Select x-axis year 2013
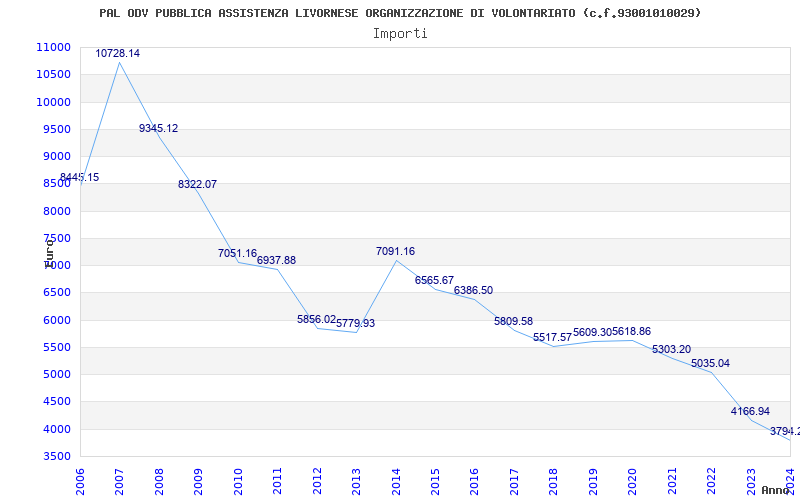The width and height of the screenshot is (800, 500). pos(356,482)
